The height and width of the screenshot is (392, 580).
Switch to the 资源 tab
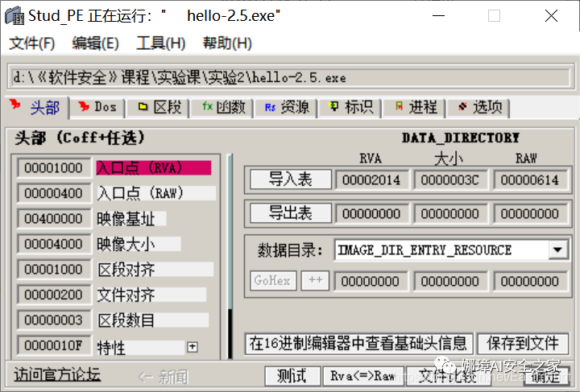coord(287,108)
